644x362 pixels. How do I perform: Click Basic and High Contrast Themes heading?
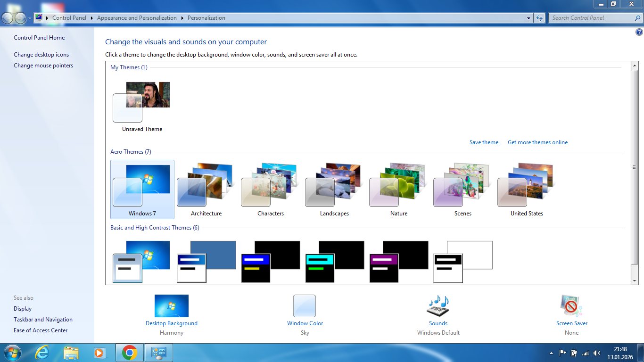pos(155,228)
